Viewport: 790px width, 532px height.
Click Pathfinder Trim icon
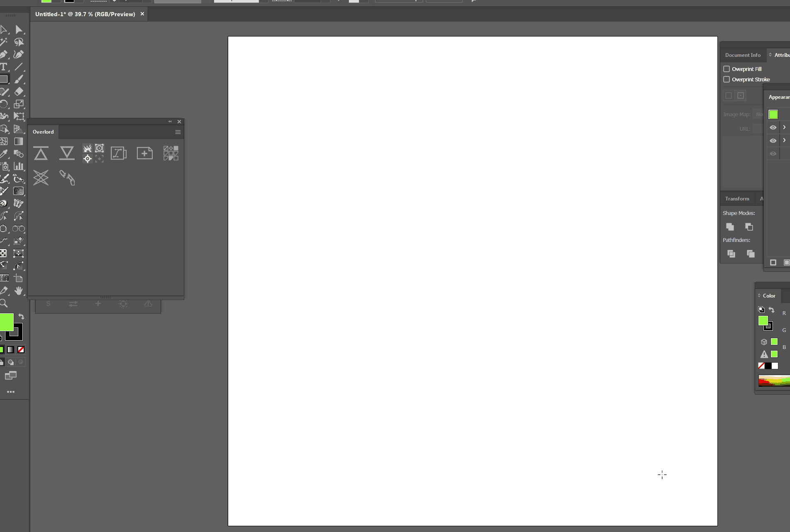pos(751,254)
